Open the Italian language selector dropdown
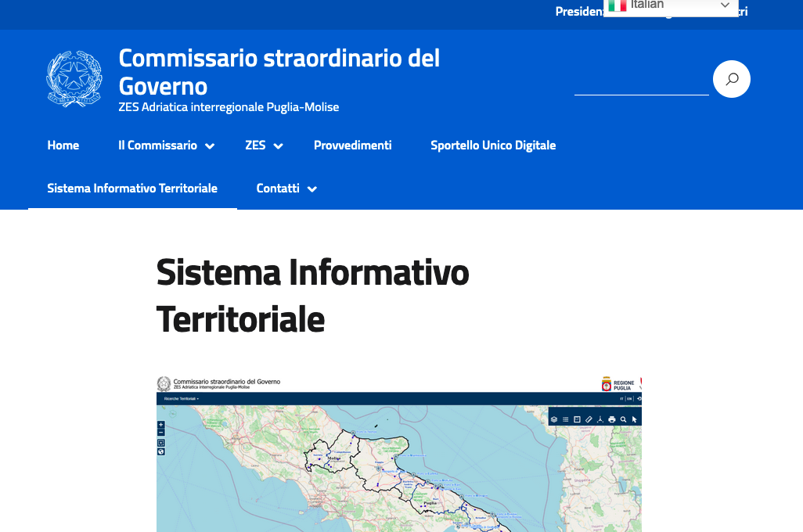The height and width of the screenshot is (532, 803). (671, 5)
